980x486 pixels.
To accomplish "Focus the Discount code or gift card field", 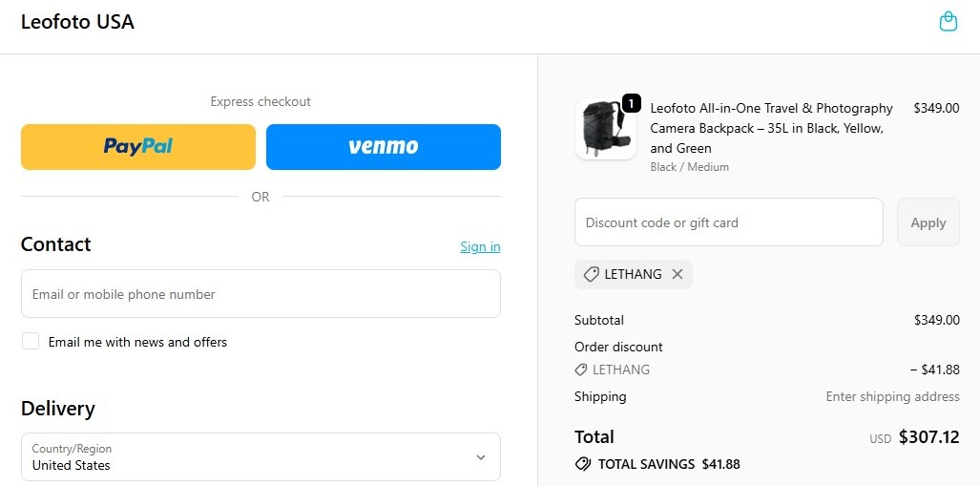I will (728, 222).
